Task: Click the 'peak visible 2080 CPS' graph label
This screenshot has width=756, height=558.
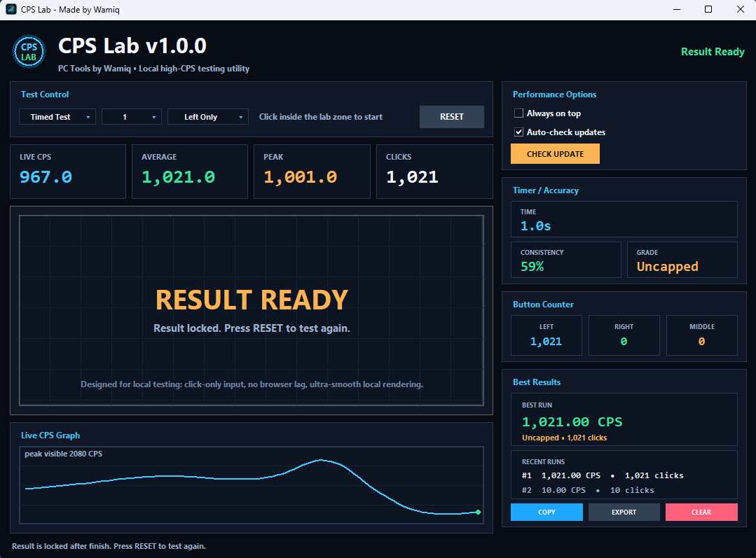Action: pyautogui.click(x=63, y=454)
